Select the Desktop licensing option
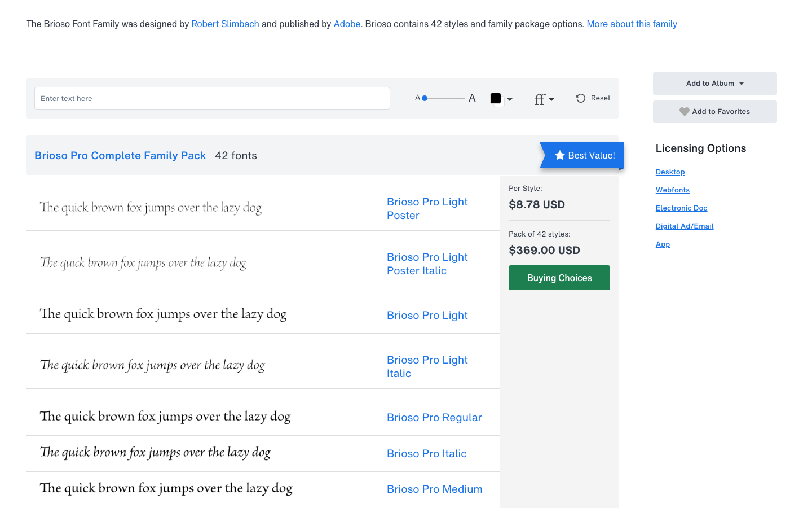The image size is (812, 508). (x=670, y=172)
